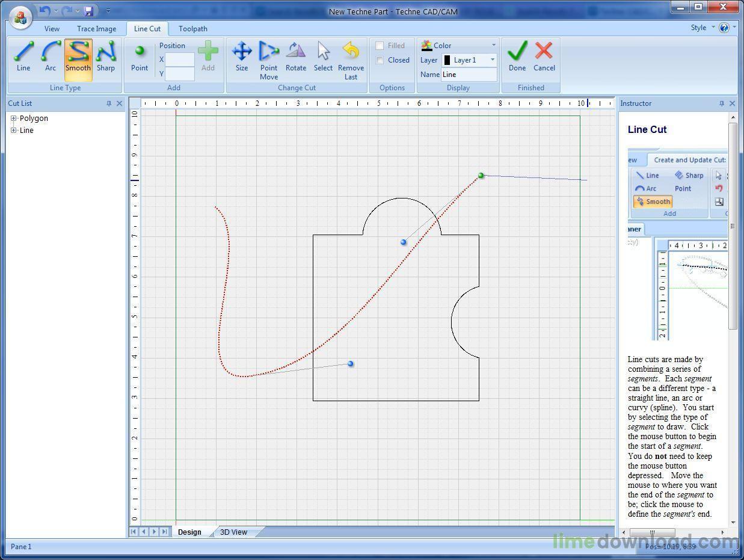Click inside the Name input field
This screenshot has width=744, height=560.
pyautogui.click(x=469, y=74)
